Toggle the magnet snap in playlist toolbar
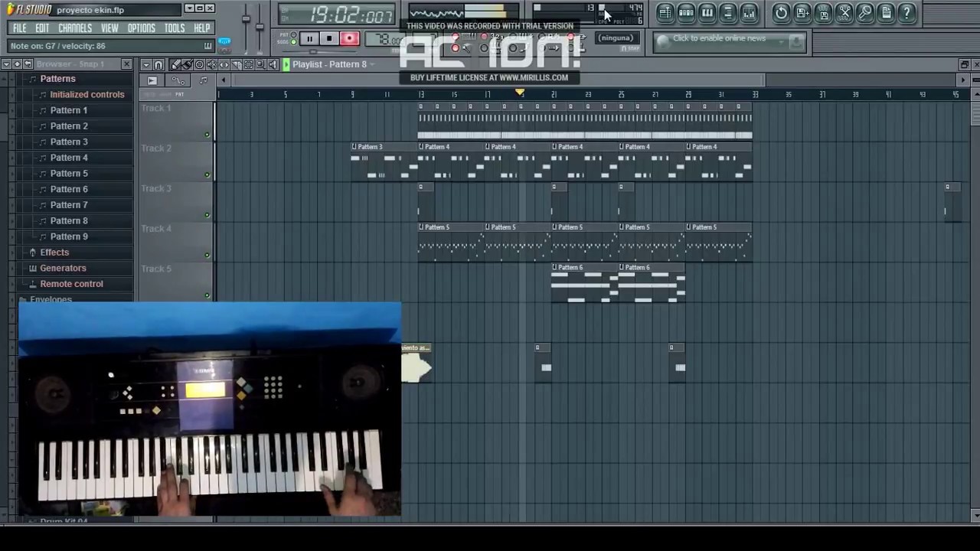 point(158,64)
